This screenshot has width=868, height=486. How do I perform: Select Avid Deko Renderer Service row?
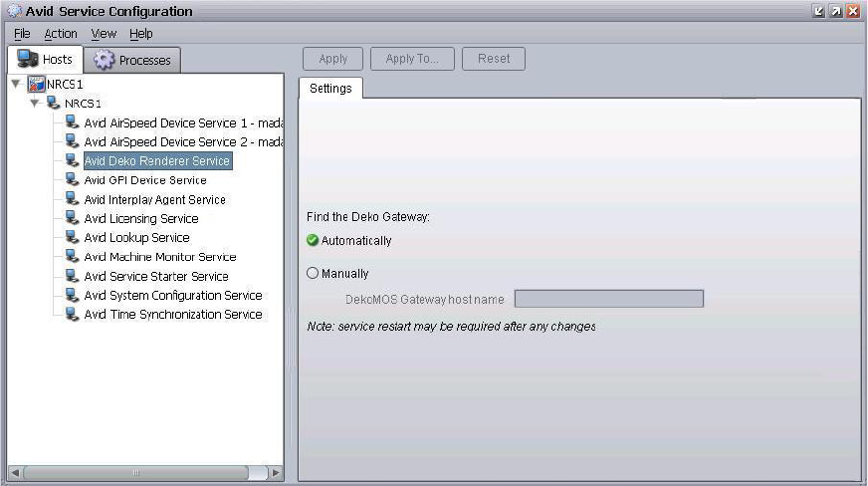(x=157, y=161)
